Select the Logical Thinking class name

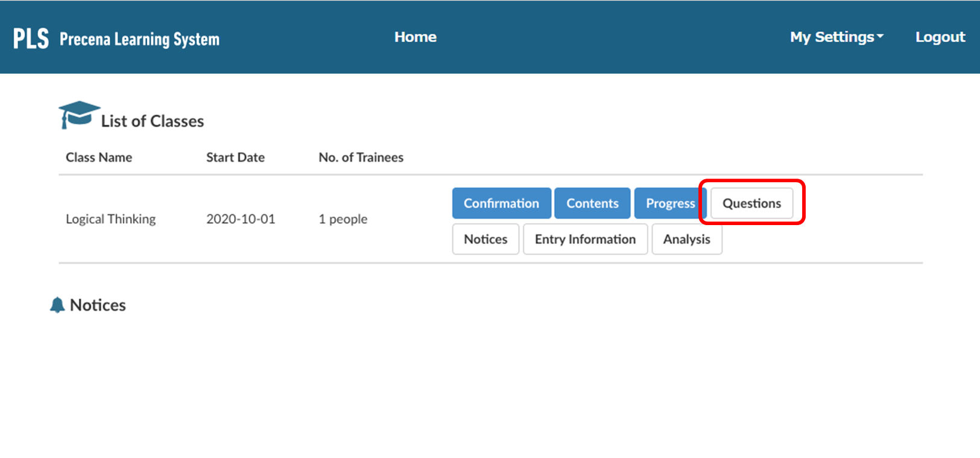[110, 219]
